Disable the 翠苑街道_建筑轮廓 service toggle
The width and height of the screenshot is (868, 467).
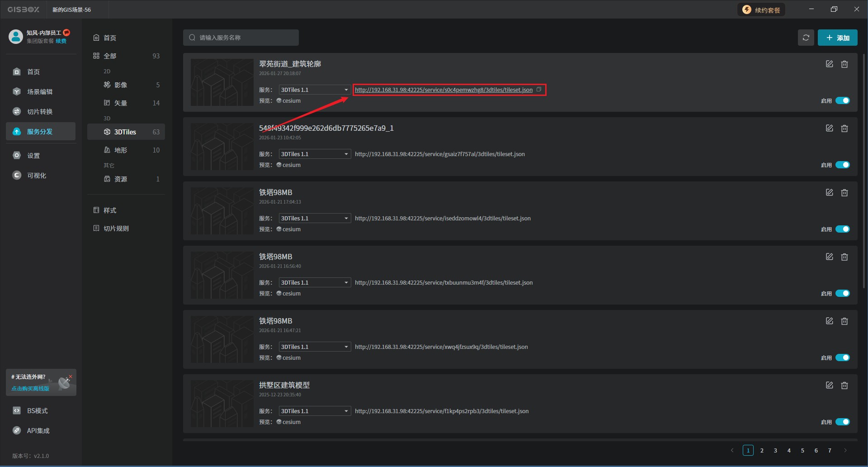(842, 100)
